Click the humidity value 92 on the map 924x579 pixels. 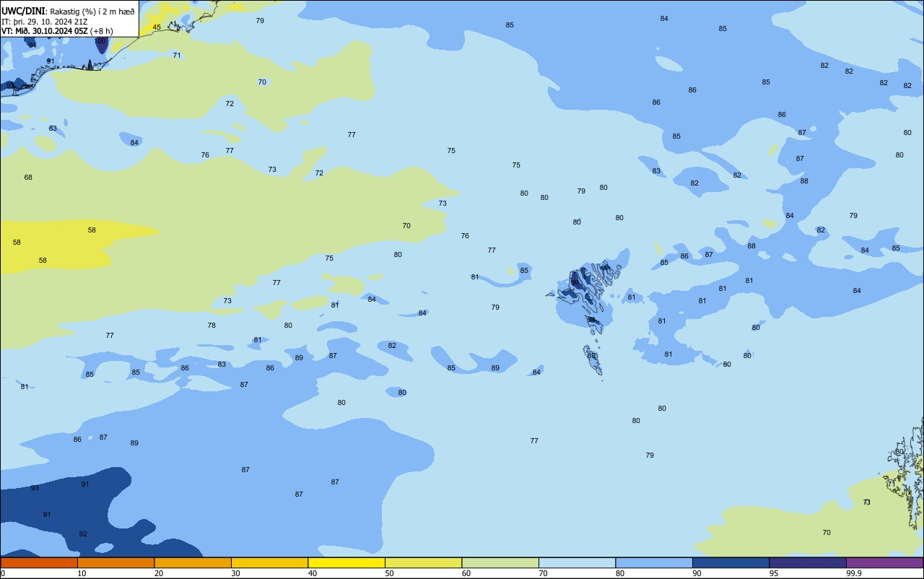point(83,534)
